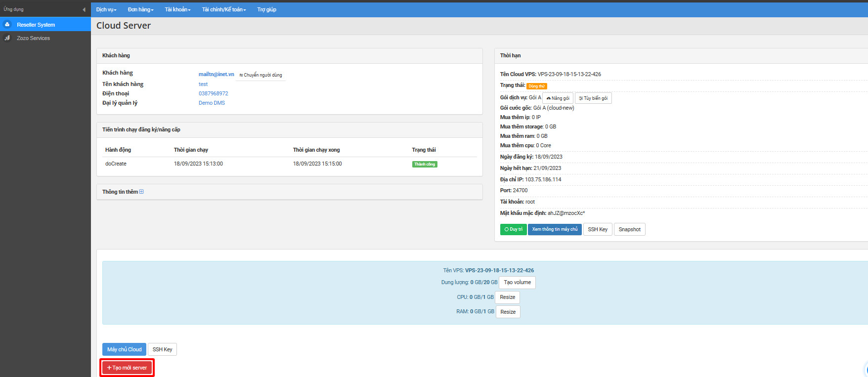This screenshot has width=868, height=377.
Task: Click Xem thông tin máy chủ button
Action: click(x=555, y=229)
